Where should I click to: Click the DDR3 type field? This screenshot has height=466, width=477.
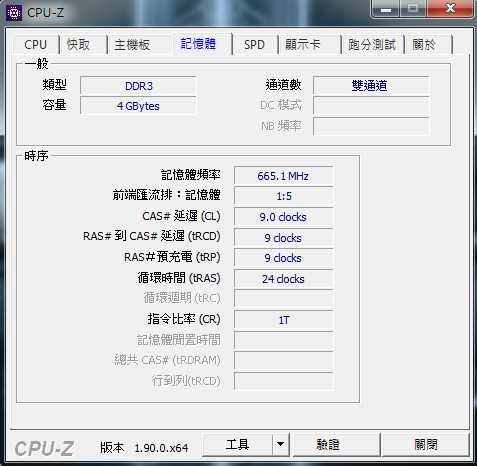click(x=138, y=86)
